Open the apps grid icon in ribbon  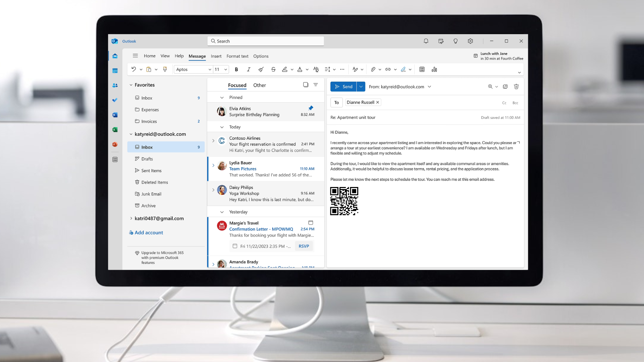point(422,69)
